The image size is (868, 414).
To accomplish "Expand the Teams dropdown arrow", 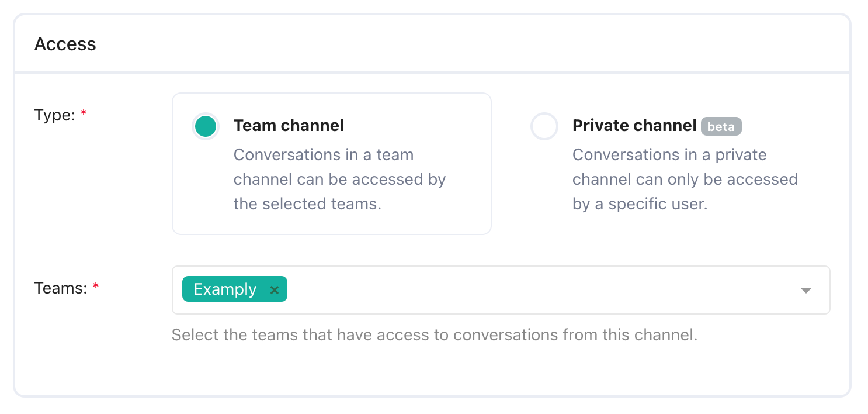I will point(806,290).
